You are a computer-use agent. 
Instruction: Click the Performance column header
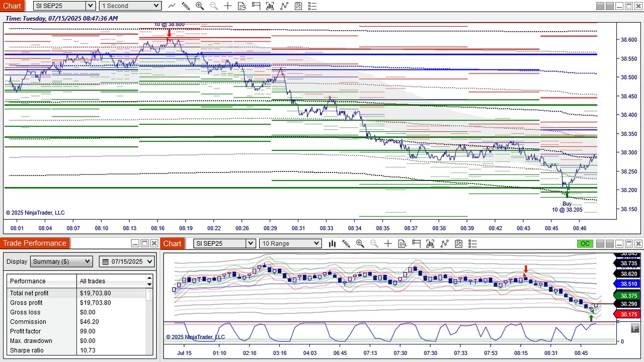tap(42, 281)
